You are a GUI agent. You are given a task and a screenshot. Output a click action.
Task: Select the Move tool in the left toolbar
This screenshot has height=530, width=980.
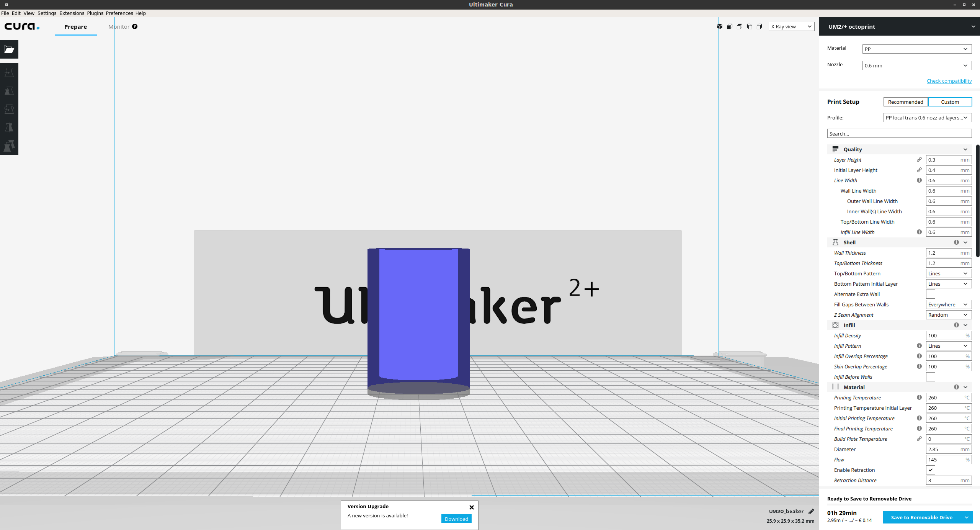coord(9,72)
